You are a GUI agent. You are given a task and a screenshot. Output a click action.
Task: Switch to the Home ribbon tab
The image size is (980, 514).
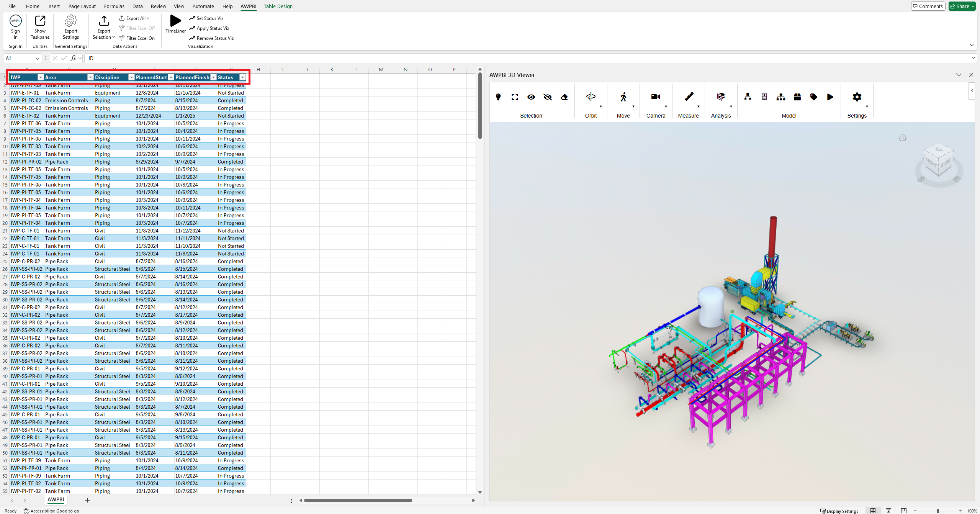point(33,6)
